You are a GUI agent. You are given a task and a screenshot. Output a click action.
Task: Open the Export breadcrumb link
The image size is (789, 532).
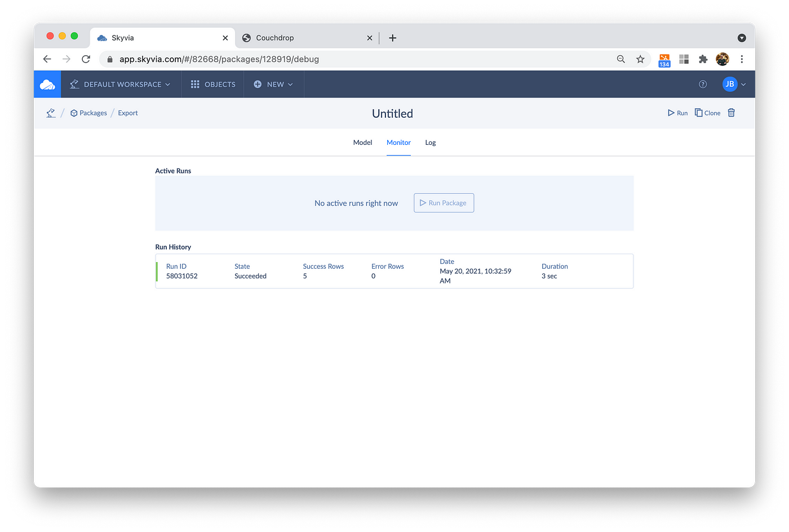pos(127,113)
